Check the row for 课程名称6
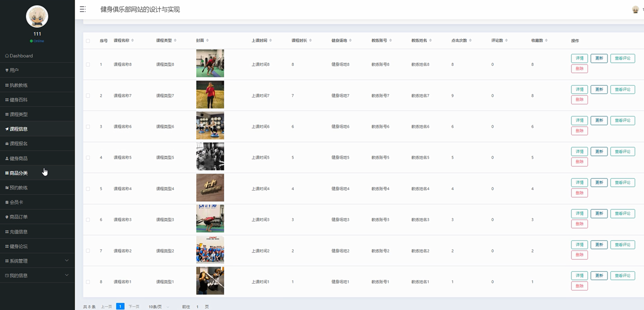 click(88, 127)
